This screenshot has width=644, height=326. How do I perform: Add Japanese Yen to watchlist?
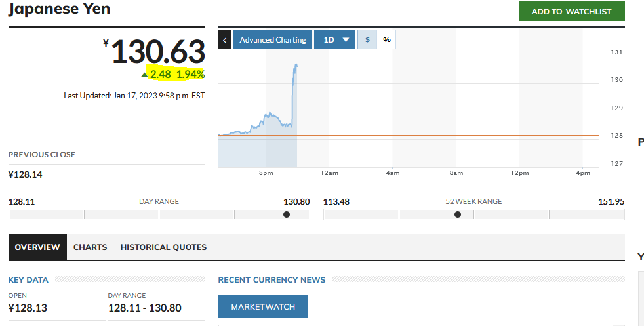tap(572, 11)
